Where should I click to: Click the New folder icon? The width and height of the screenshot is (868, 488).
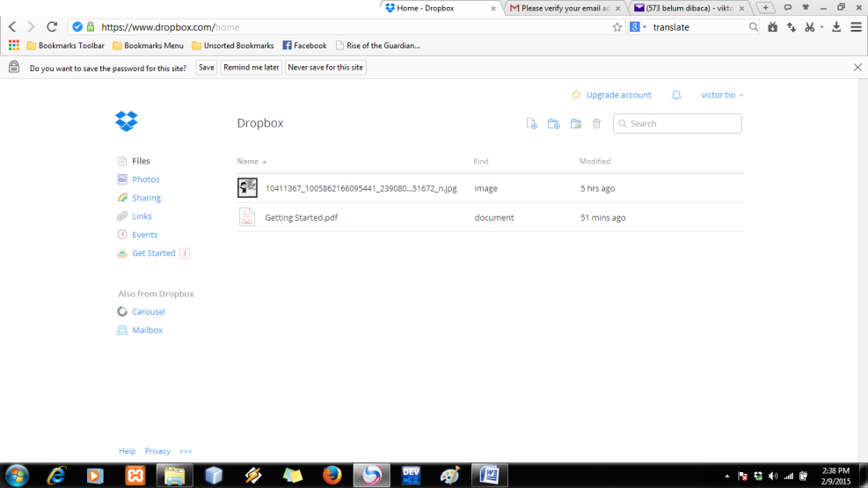tap(553, 124)
